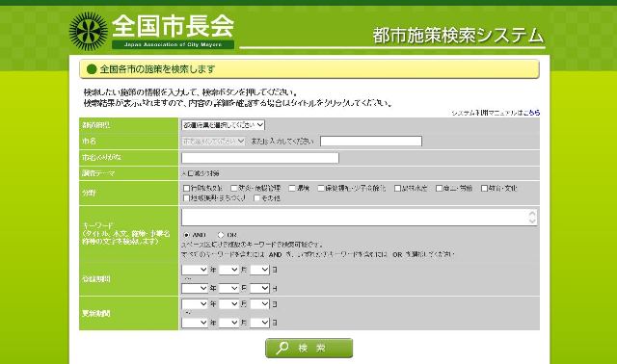Open 登録期間 start month dropdown

[228, 270]
